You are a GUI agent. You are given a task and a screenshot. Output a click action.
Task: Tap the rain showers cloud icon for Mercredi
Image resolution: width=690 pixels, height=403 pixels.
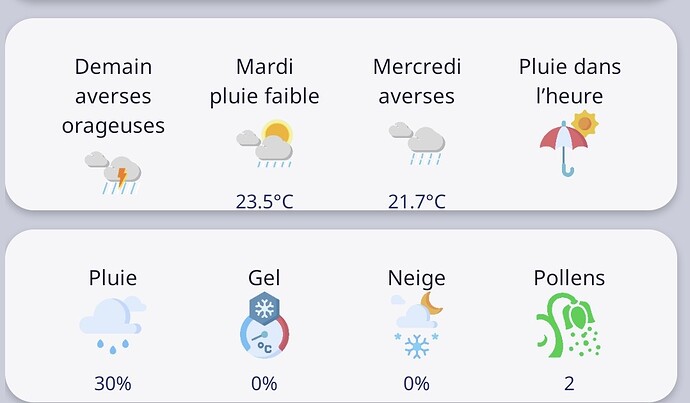[x=417, y=143]
